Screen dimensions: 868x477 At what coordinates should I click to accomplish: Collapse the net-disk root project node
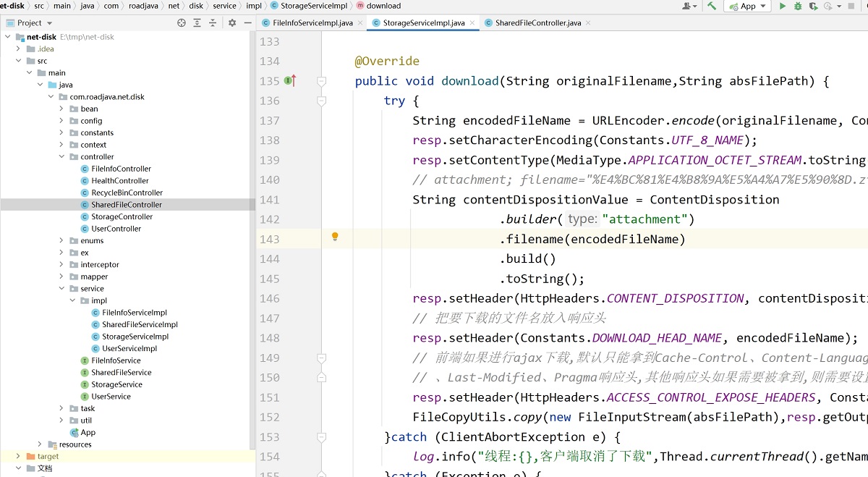(7, 37)
